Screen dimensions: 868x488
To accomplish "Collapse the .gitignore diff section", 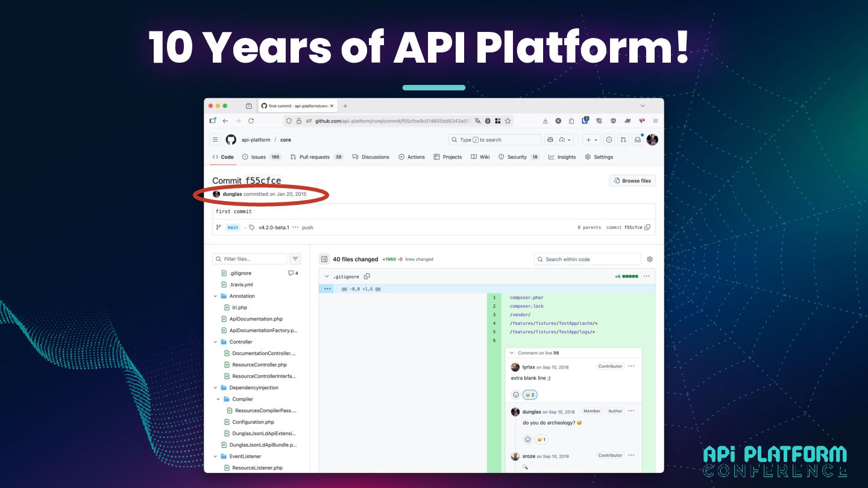I will click(327, 277).
